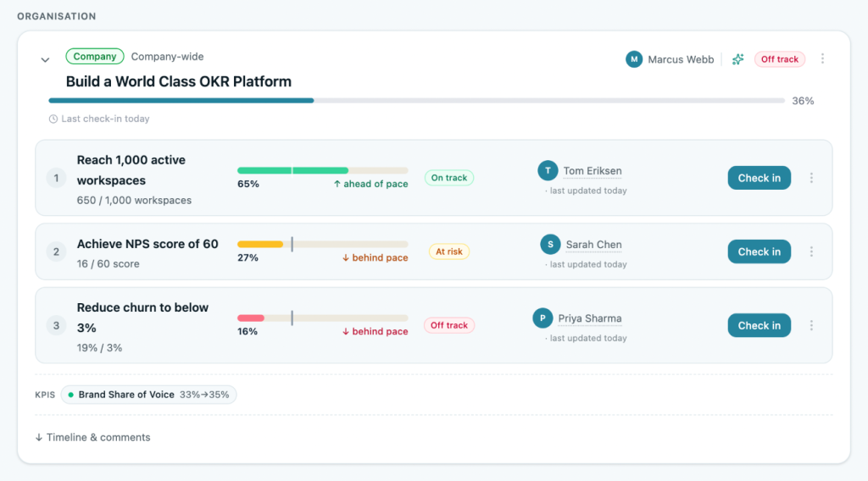Click the 16 / 60 score value

108,263
